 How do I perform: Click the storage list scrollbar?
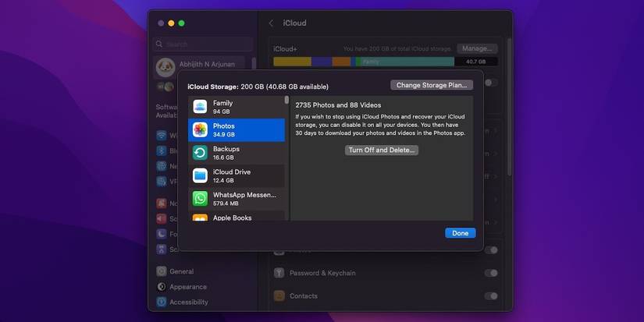pos(286,100)
